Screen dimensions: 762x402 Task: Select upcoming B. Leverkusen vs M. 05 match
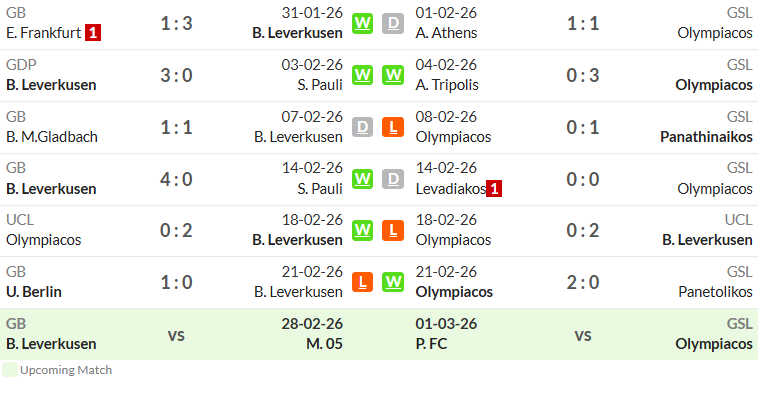point(174,334)
